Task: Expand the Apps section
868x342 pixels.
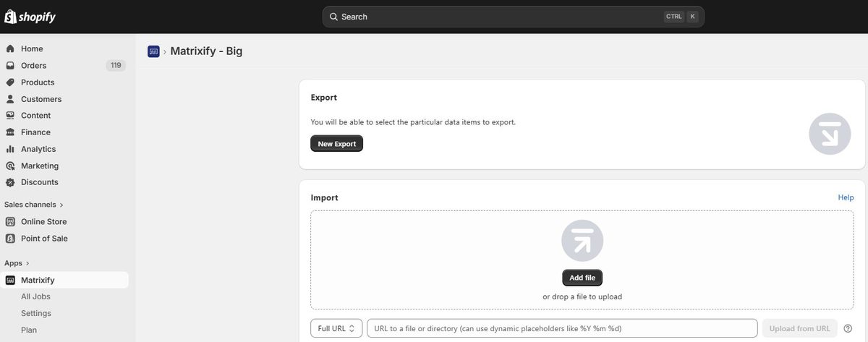Action: pos(17,263)
